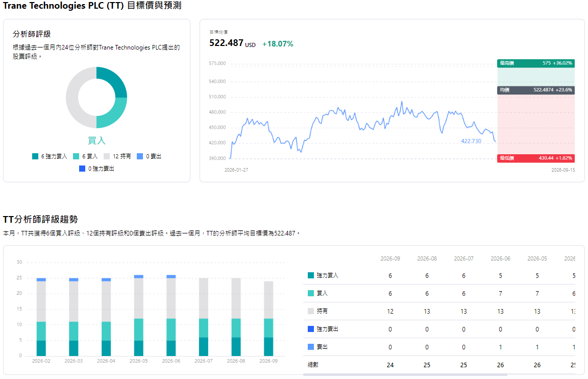Click the 持有 row icon in table
Viewport: 588px width, 379px height.
310,311
